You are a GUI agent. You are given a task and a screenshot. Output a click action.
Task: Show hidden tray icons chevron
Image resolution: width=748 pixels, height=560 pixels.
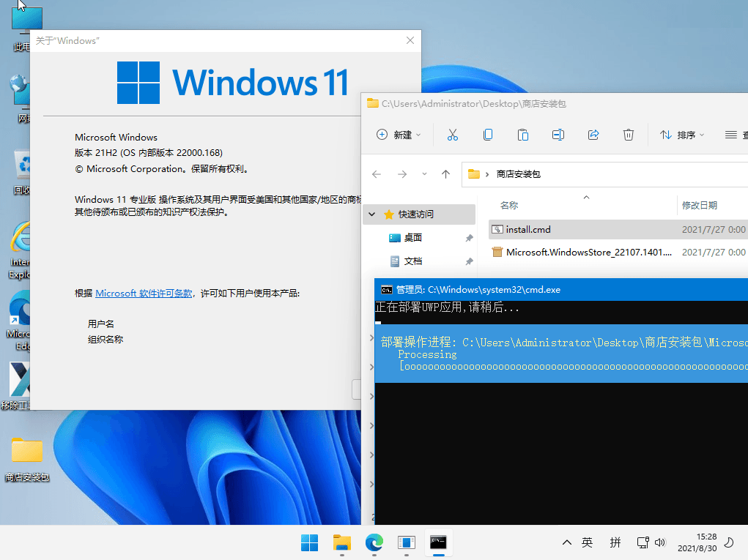[x=567, y=542]
